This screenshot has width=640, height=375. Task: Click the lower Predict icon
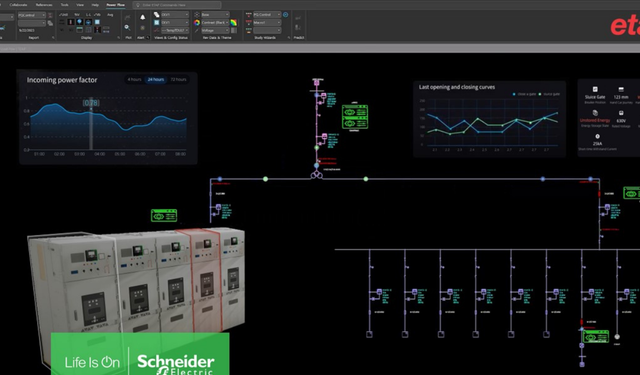pos(298,27)
